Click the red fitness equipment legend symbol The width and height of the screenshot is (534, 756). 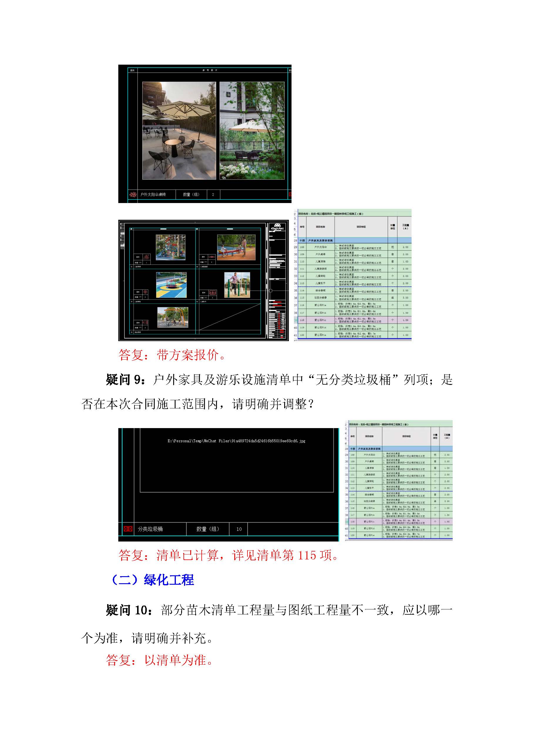click(x=212, y=292)
